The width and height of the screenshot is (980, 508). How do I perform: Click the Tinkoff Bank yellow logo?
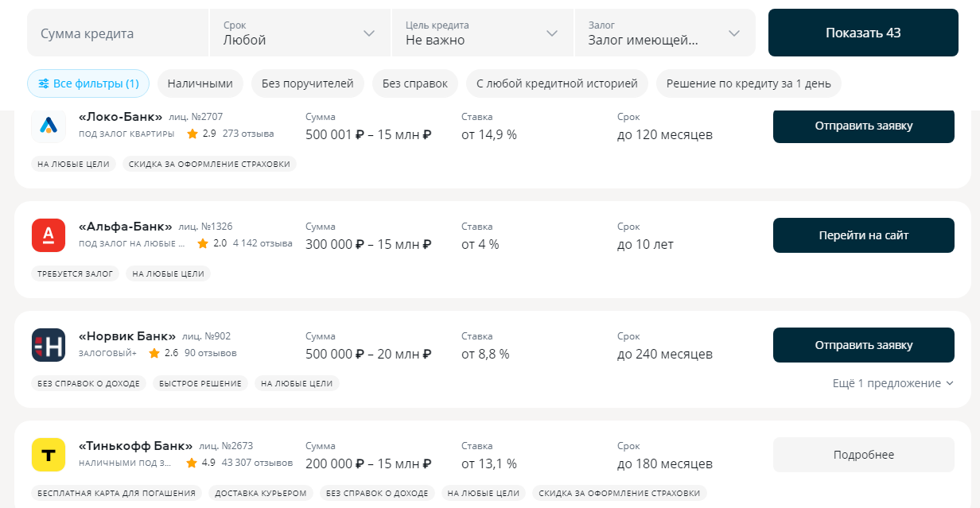tap(48, 455)
